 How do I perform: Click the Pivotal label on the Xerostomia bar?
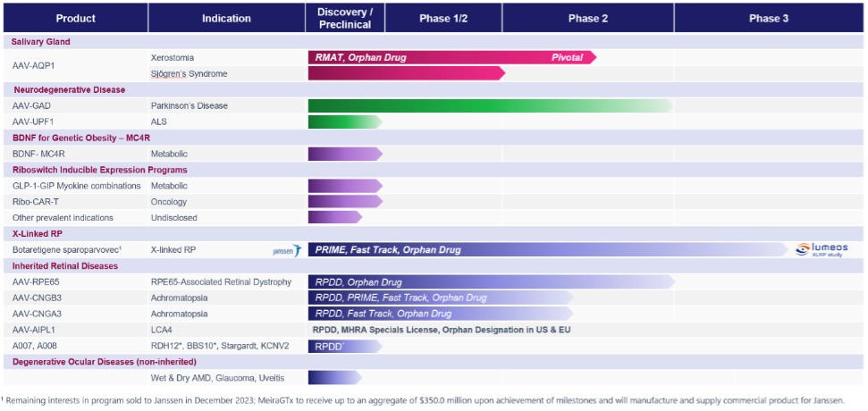(567, 57)
